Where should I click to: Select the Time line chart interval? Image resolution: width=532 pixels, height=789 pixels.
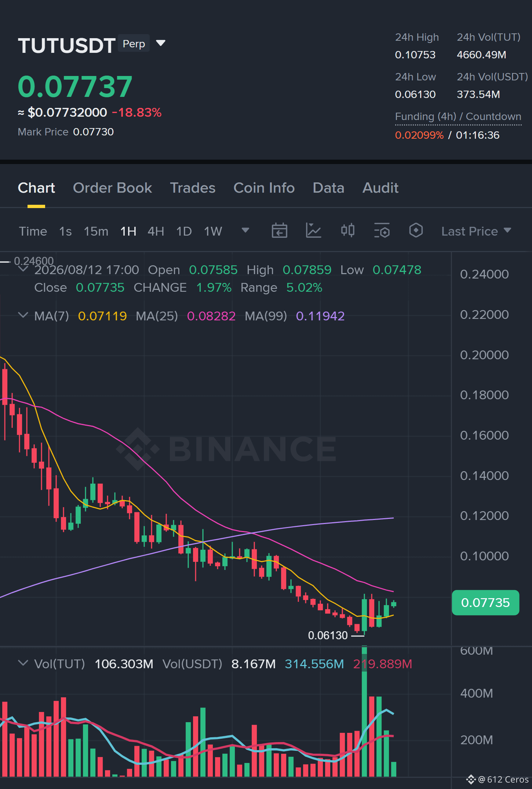(x=33, y=231)
